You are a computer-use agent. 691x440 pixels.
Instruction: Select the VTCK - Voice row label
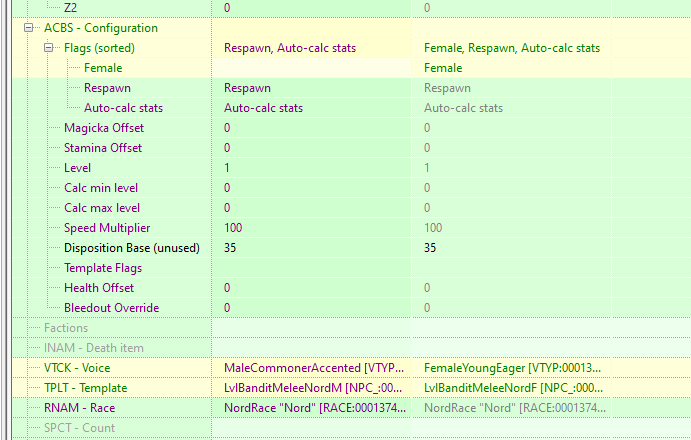coord(77,368)
